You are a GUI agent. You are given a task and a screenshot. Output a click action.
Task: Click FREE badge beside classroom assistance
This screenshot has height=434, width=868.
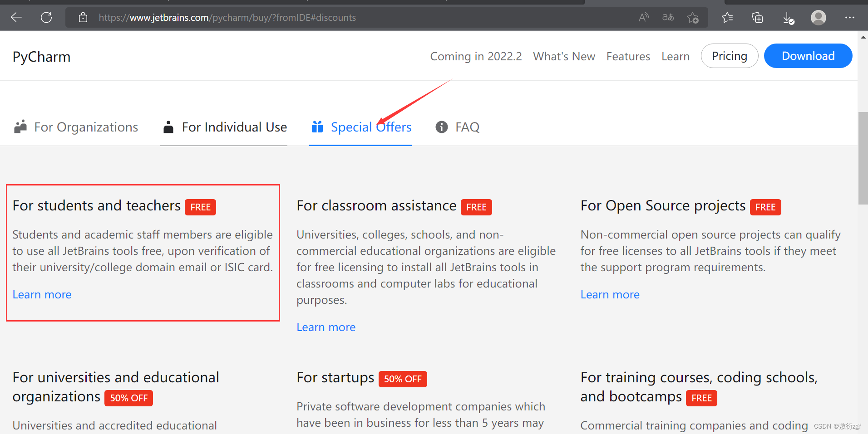click(x=476, y=207)
